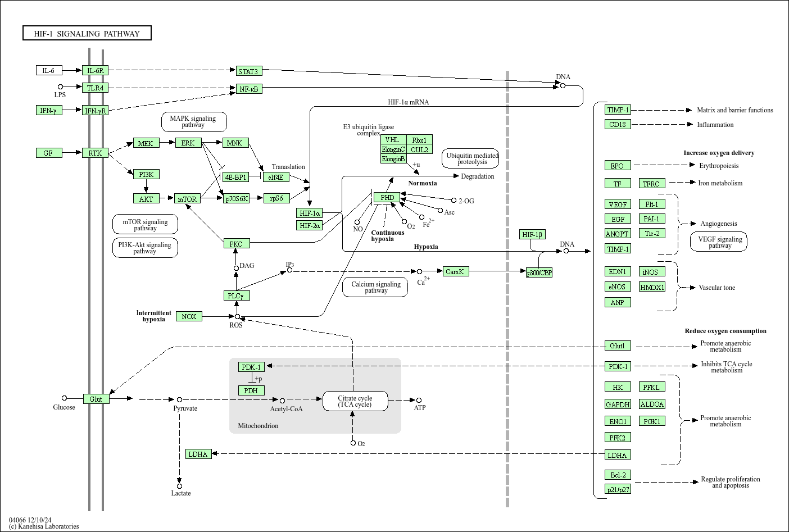Click the NF-κB box
Image resolution: width=789 pixels, height=532 pixels.
(x=249, y=88)
